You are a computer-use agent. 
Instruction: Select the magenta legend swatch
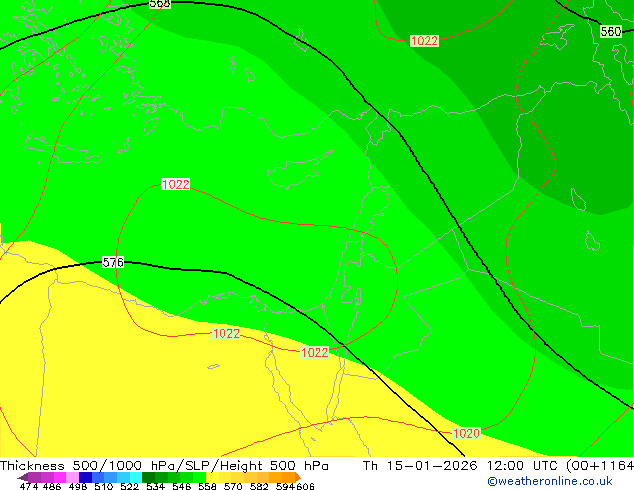59,477
